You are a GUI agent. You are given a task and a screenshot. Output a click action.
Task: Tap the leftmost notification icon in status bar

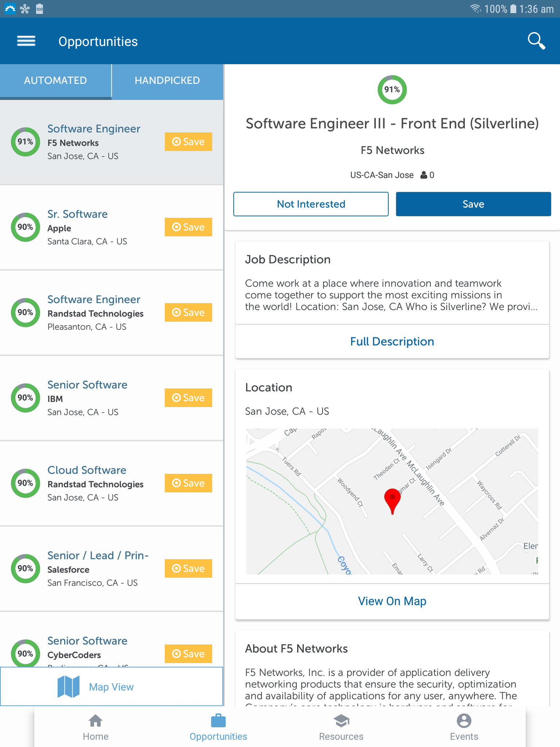[x=10, y=8]
